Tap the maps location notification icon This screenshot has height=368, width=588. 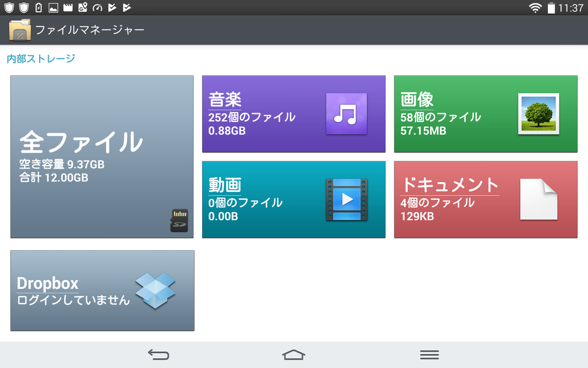(83, 7)
